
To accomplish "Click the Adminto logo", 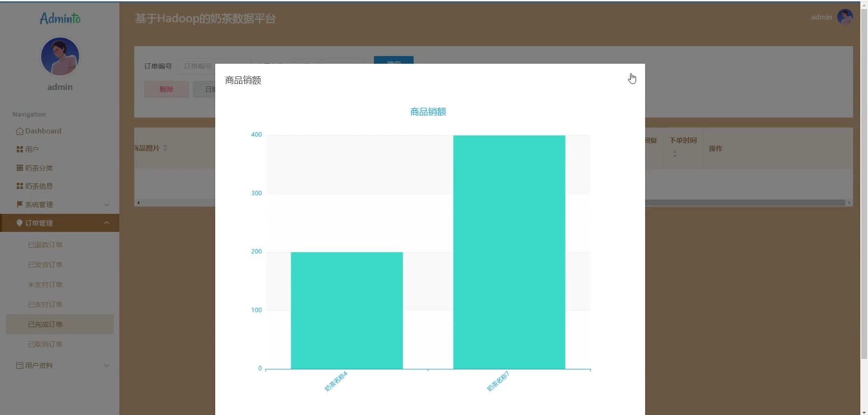I will (60, 18).
